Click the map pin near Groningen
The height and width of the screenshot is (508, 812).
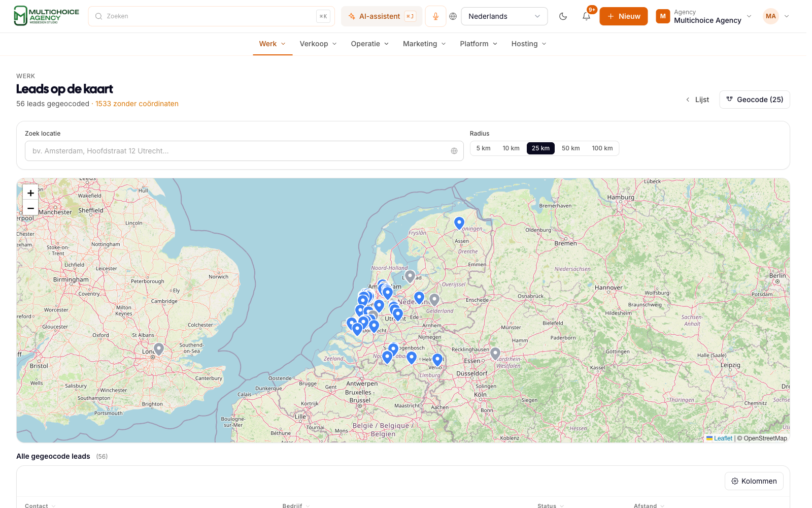tap(459, 223)
